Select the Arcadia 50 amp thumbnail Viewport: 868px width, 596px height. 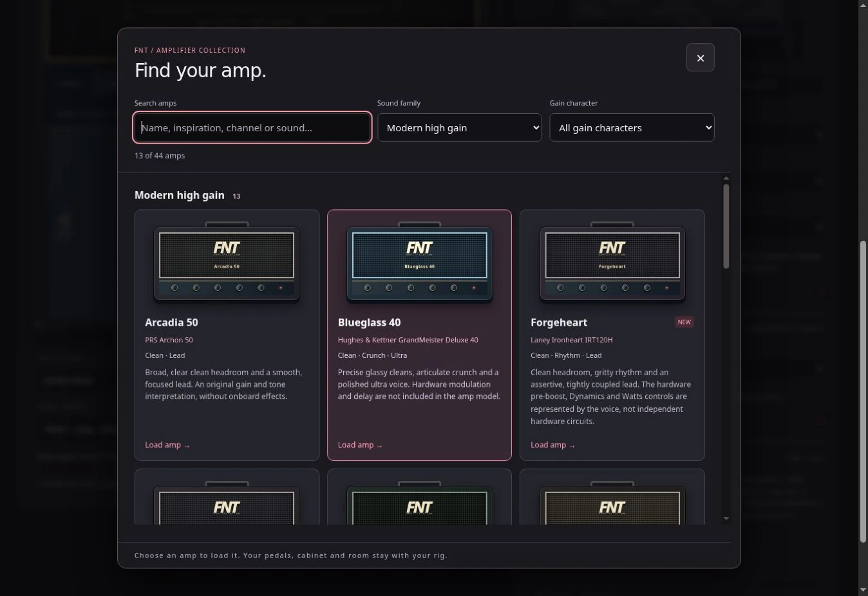click(227, 263)
